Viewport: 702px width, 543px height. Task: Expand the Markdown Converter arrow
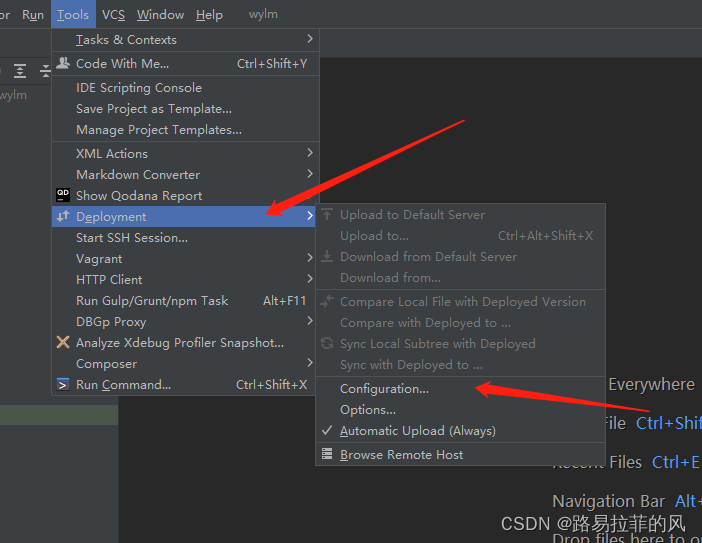click(x=310, y=174)
